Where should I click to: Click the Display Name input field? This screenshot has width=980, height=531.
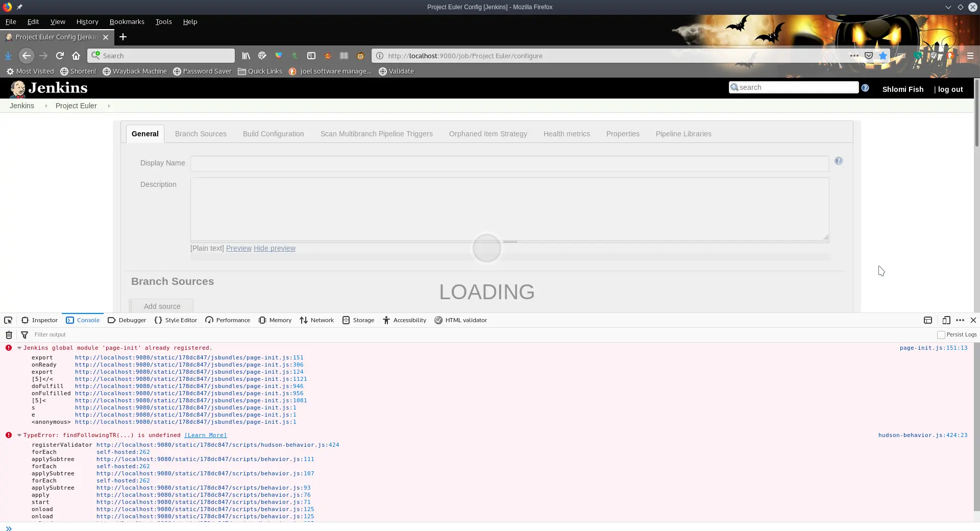(x=509, y=163)
